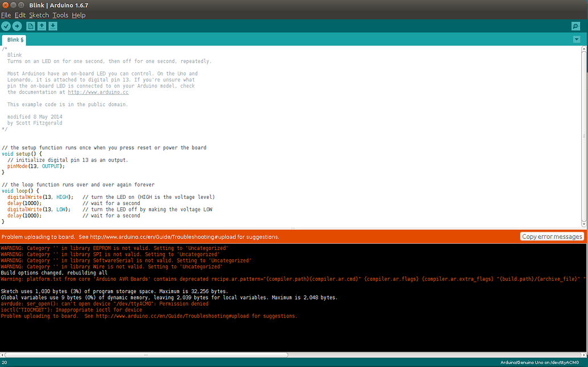
Task: Open the Help menu
Action: pyautogui.click(x=78, y=15)
